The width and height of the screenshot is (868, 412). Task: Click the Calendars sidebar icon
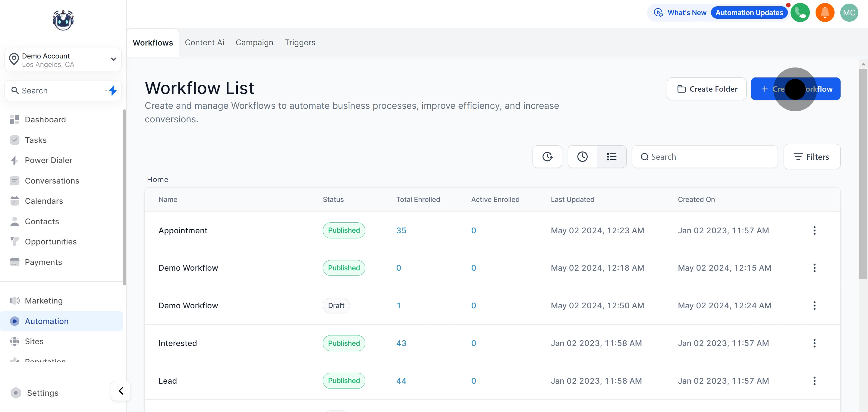pyautogui.click(x=14, y=201)
